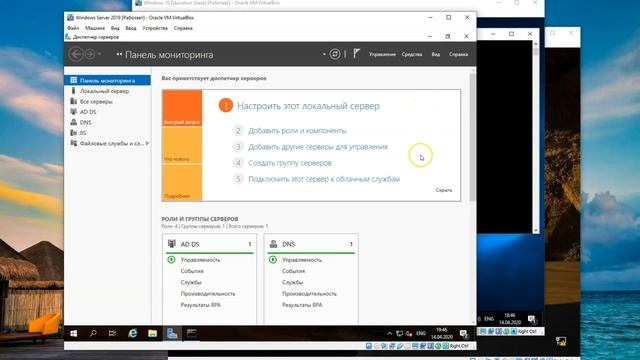640x360 pixels.
Task: Click Управляемость in AD DS tile
Action: 200,260
